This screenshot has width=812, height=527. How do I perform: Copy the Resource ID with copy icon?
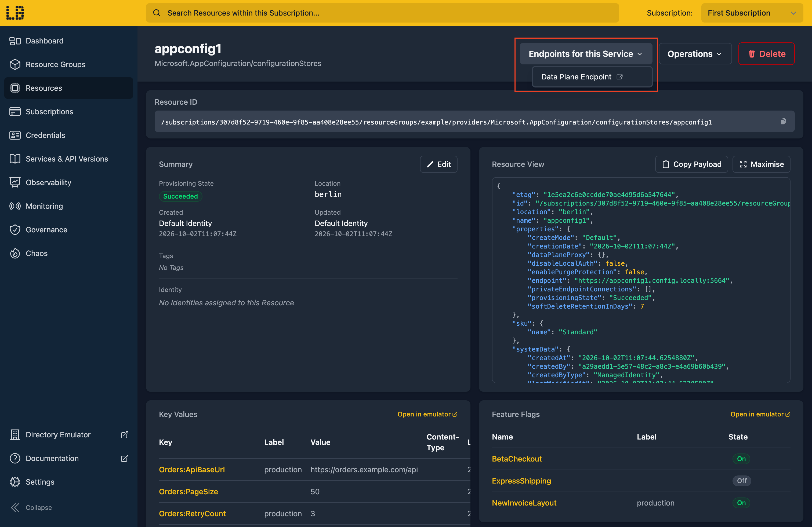pyautogui.click(x=783, y=121)
